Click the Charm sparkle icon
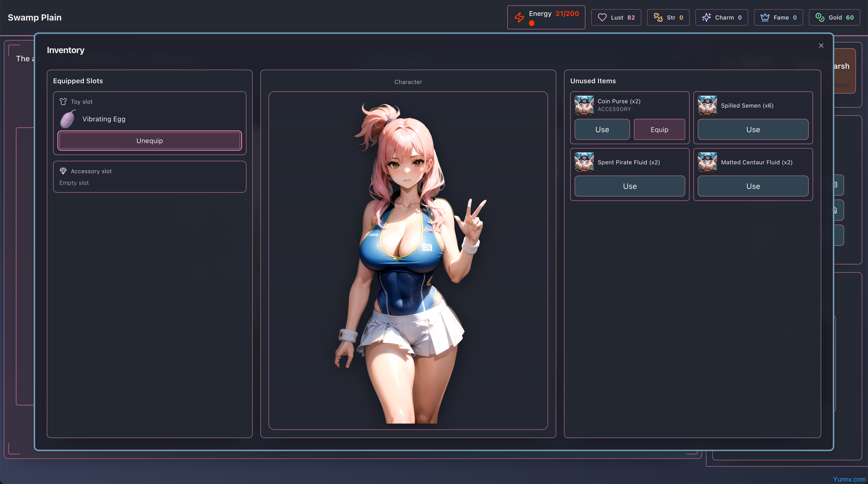 coord(706,18)
